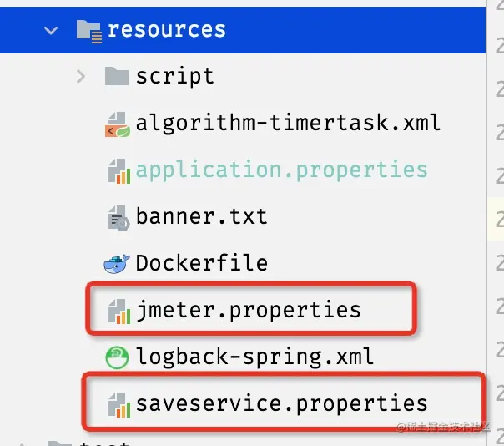The height and width of the screenshot is (446, 504).
Task: Select the resources folder row
Action: tap(243, 30)
